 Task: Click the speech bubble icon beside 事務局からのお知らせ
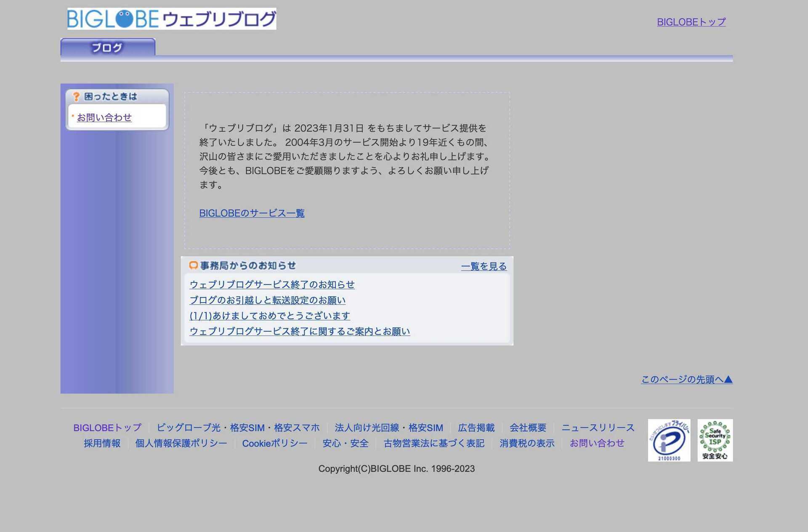click(x=193, y=266)
